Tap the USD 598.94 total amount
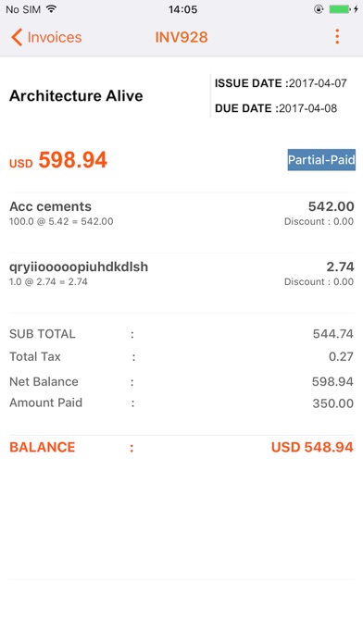363x644 pixels. (58, 160)
